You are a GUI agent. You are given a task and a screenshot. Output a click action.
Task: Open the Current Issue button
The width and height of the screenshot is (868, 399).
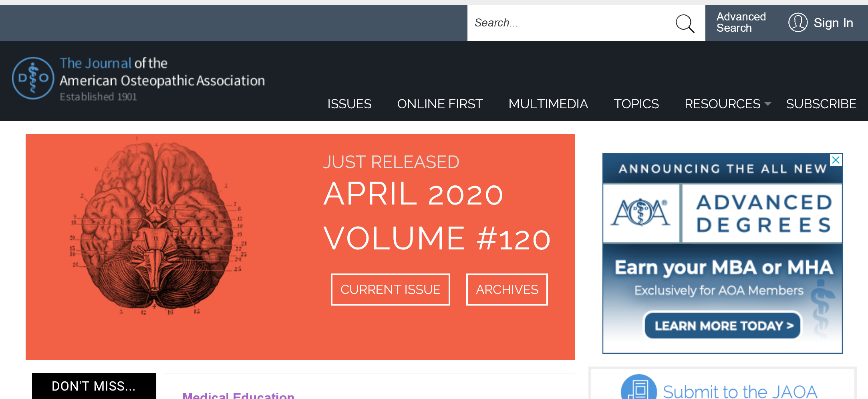click(391, 290)
